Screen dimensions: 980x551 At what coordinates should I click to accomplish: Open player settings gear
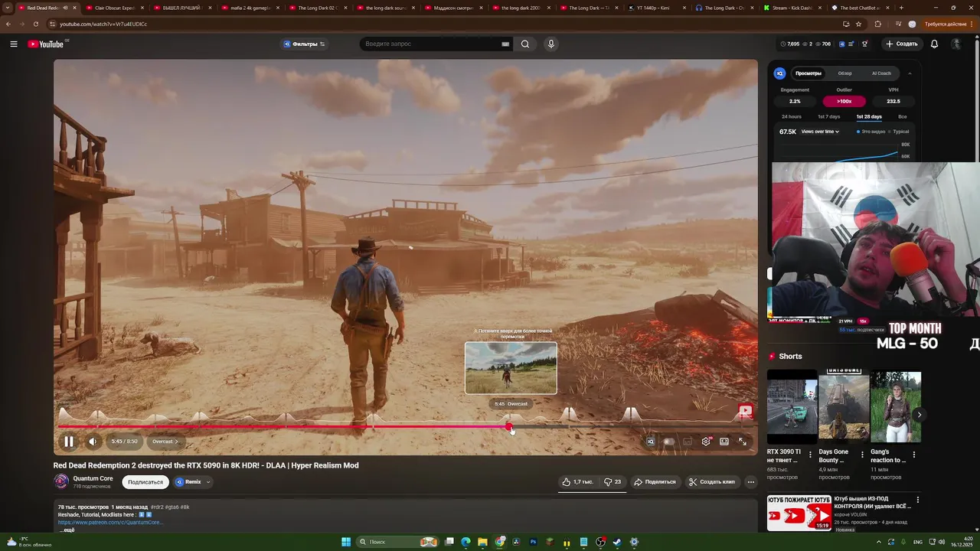point(706,442)
